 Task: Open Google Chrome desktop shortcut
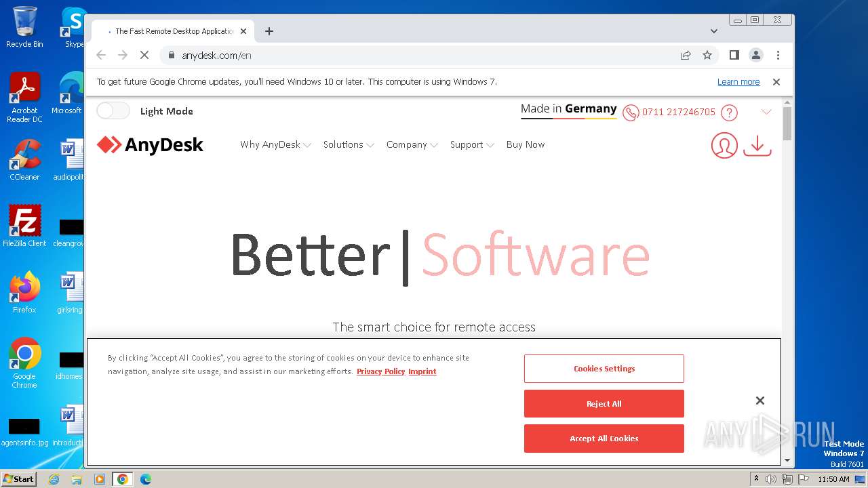[24, 363]
